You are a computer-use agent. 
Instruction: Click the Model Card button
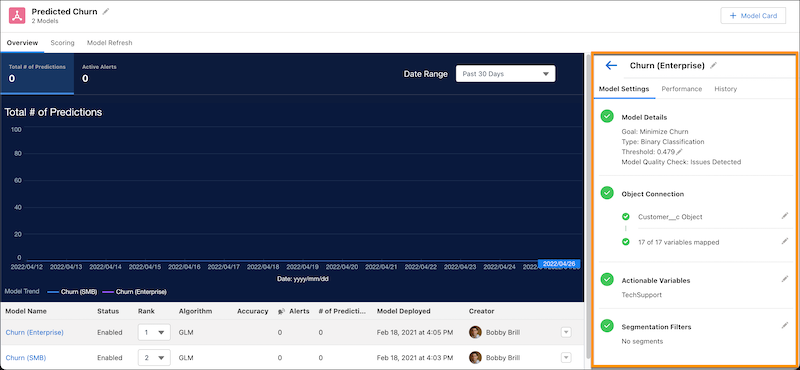[753, 16]
